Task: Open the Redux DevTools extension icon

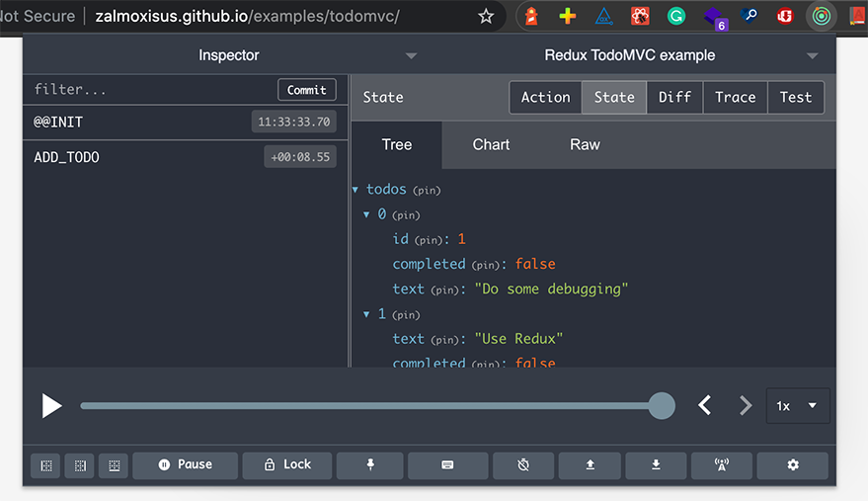Action: tap(821, 16)
